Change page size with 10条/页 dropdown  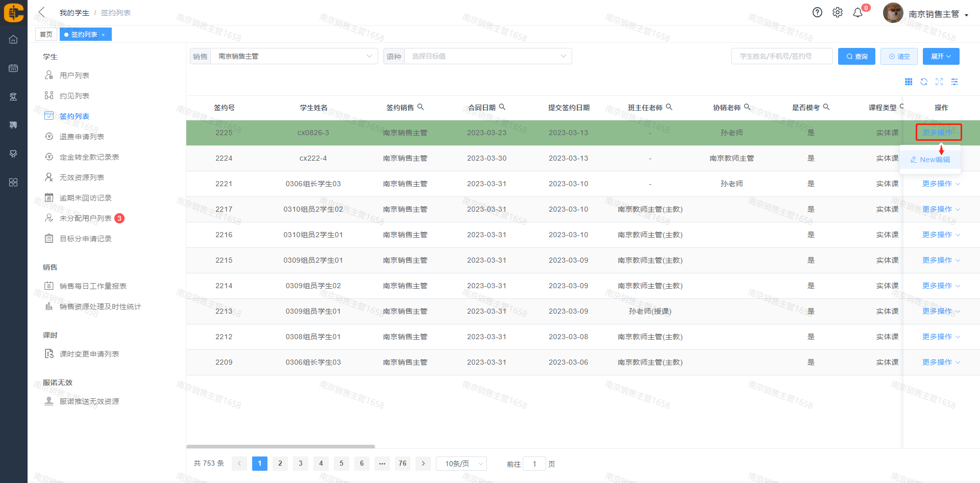click(x=461, y=464)
